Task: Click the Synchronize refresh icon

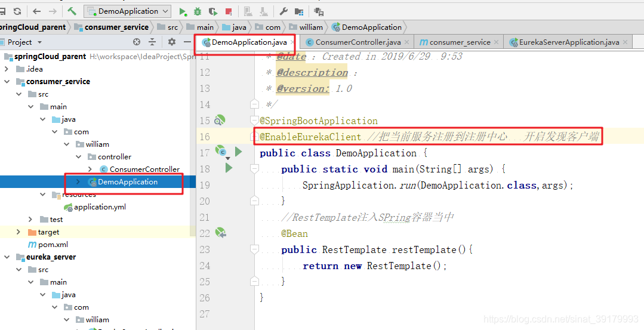Action: pos(17,11)
